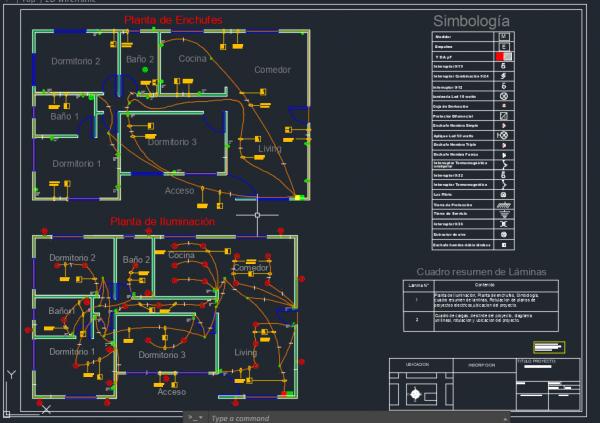Click the 'Type a command' input field

click(356, 418)
